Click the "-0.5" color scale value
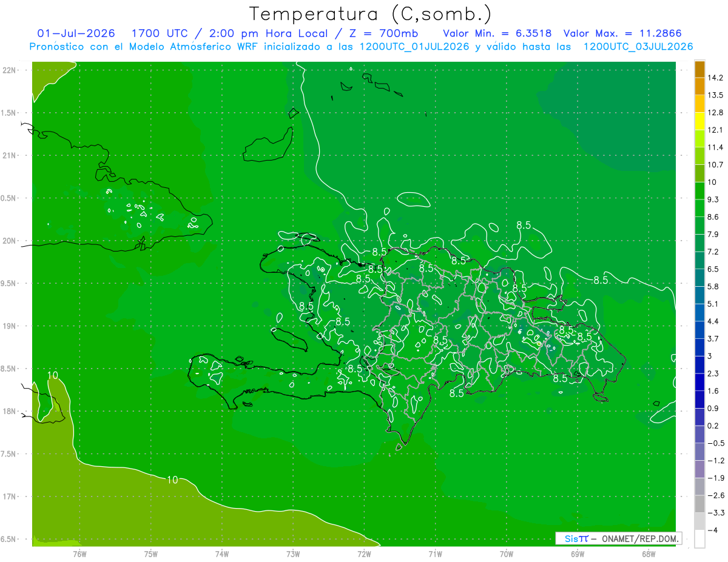Viewport: 728px width, 562px height. (715, 443)
